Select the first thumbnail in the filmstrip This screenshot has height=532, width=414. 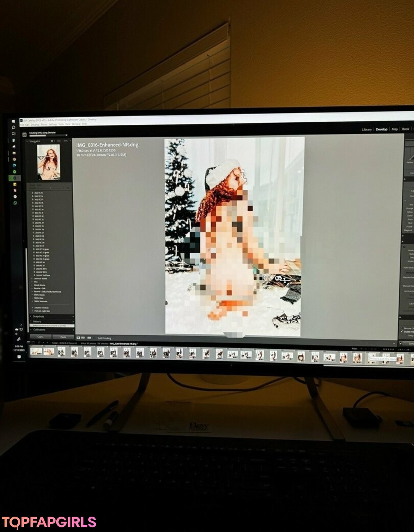tap(36, 351)
